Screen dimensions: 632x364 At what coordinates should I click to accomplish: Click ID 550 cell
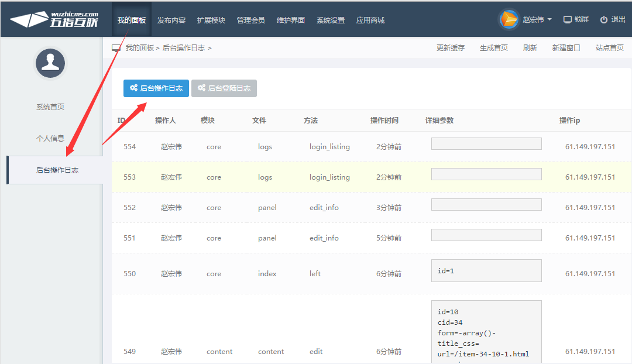[x=129, y=274]
